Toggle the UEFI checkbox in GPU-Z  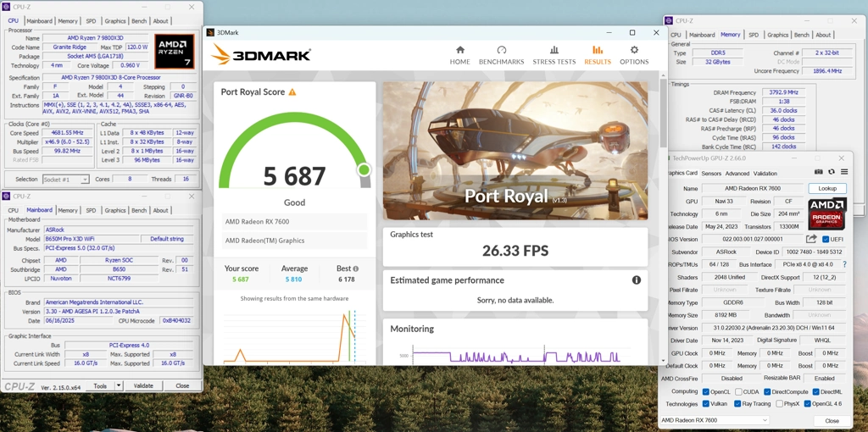826,239
